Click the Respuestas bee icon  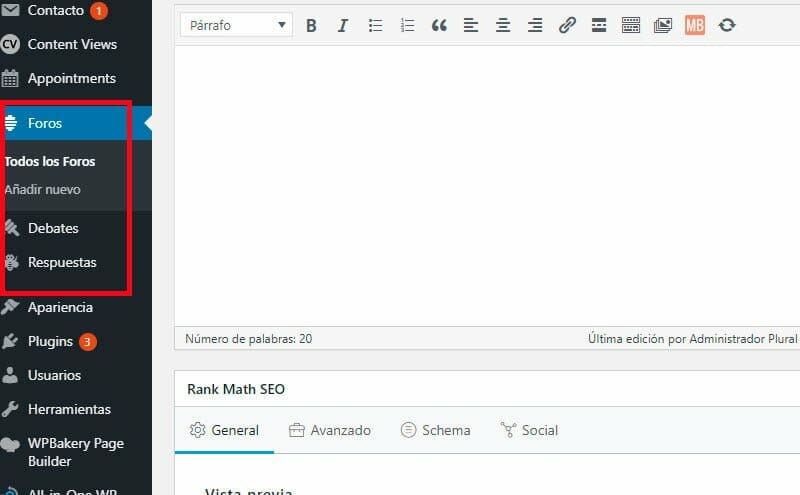pyautogui.click(x=11, y=262)
